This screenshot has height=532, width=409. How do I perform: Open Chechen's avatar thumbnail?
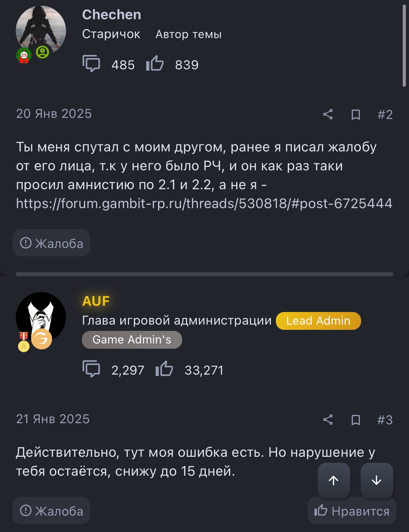coord(41,30)
